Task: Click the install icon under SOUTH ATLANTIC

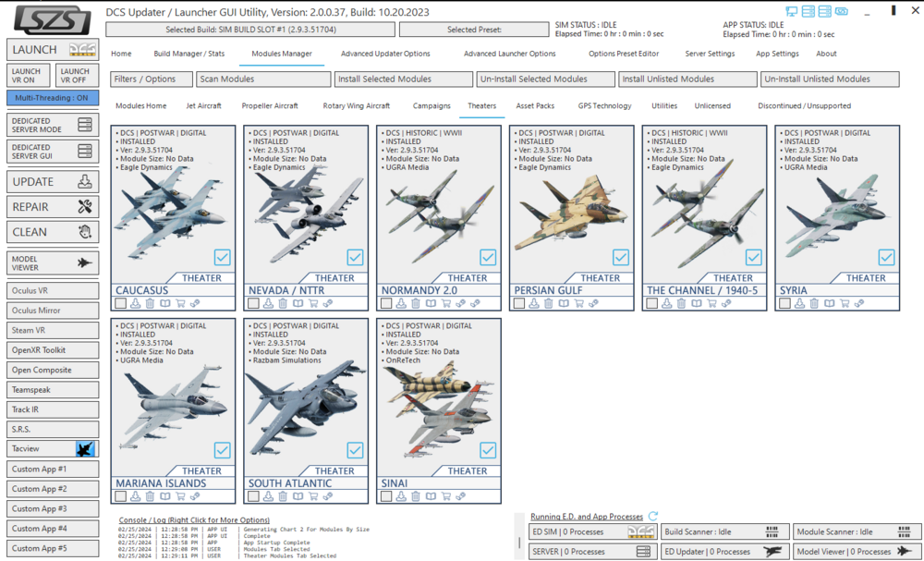Action: point(268,496)
